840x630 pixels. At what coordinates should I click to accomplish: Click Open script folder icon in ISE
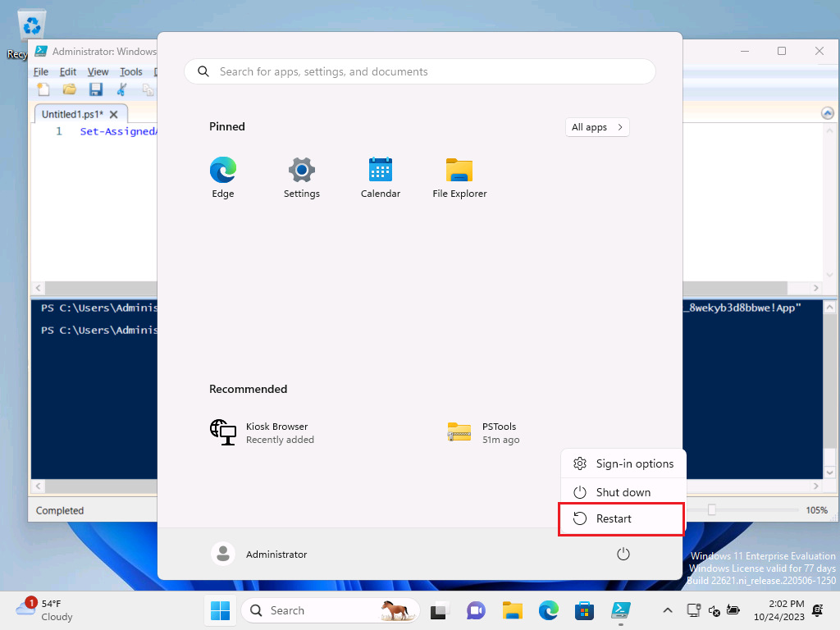70,89
